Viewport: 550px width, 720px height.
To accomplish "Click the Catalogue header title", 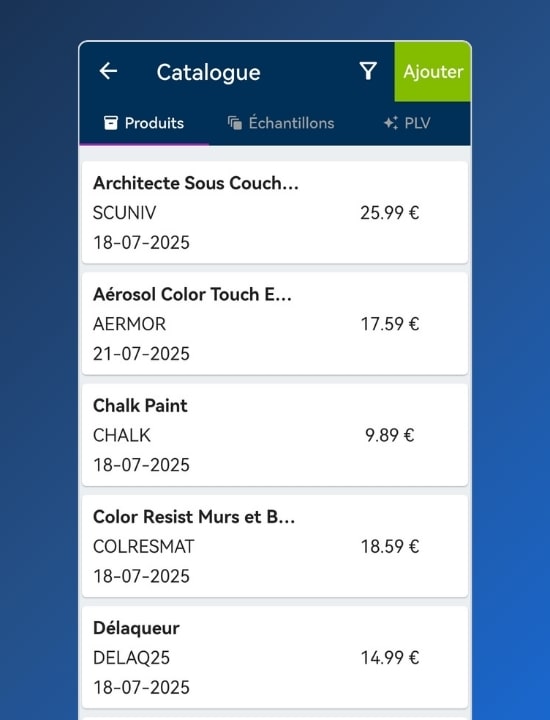I will pos(208,73).
